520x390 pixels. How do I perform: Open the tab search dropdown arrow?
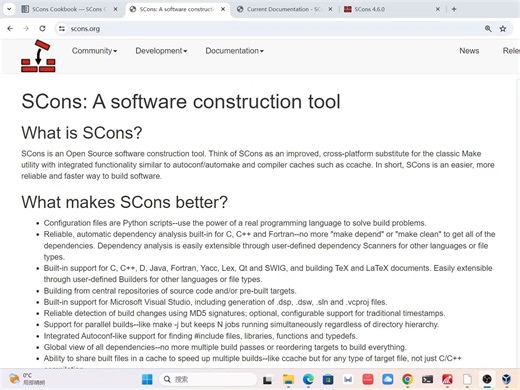9,9
